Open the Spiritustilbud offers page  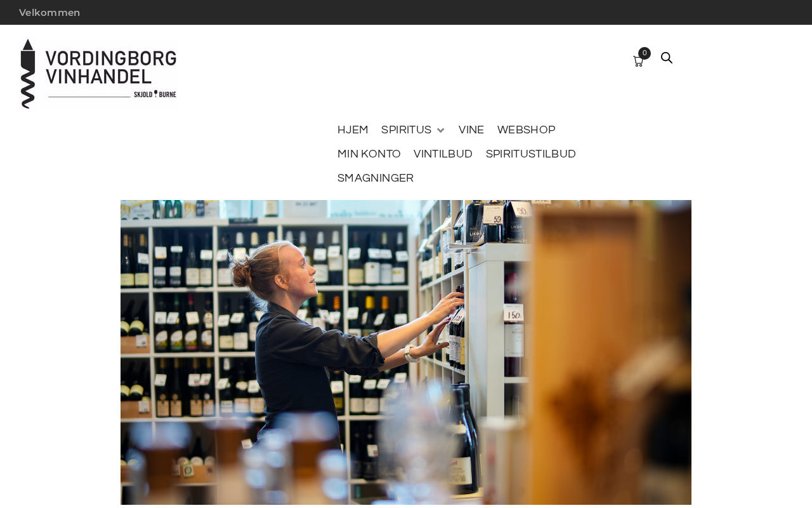(531, 154)
